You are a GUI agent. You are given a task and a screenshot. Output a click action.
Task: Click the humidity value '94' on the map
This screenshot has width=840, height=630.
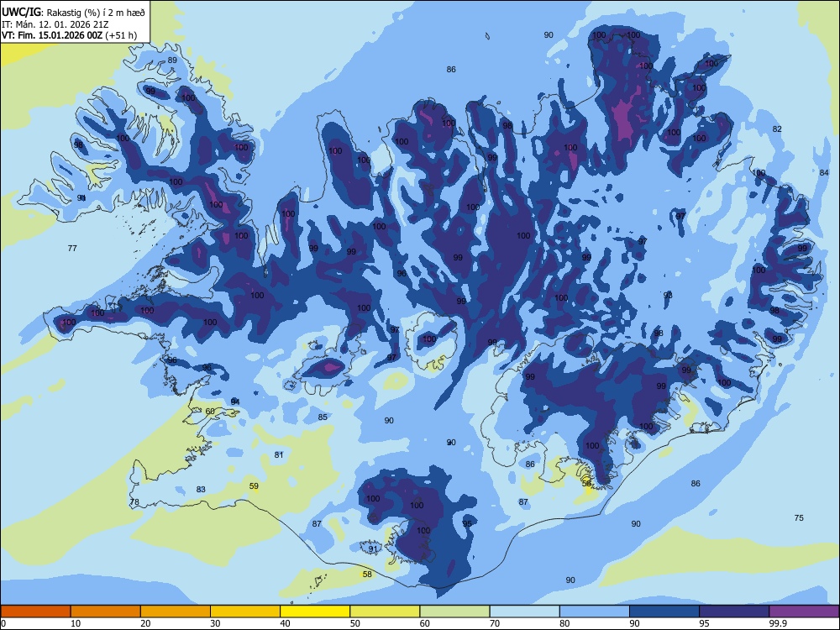(x=235, y=402)
